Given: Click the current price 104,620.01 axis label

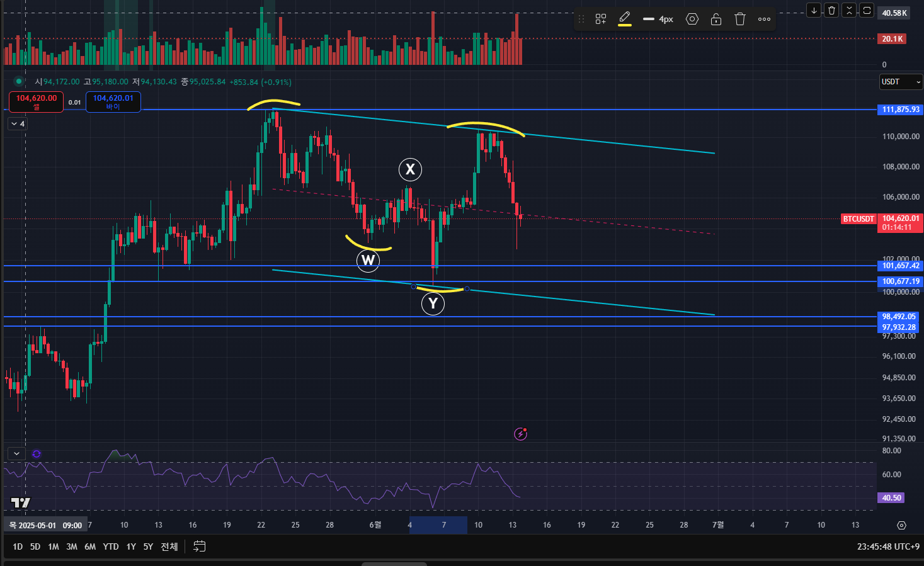Looking at the screenshot, I should (900, 218).
